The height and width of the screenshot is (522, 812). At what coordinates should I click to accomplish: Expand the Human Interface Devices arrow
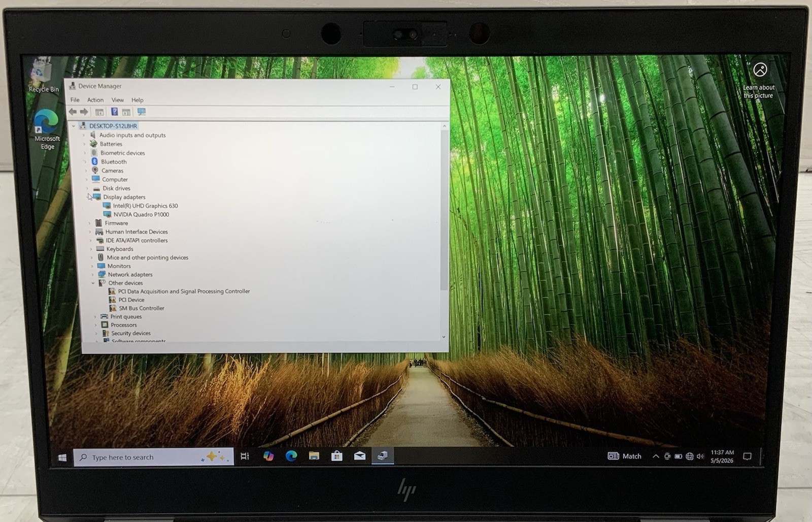(90, 232)
